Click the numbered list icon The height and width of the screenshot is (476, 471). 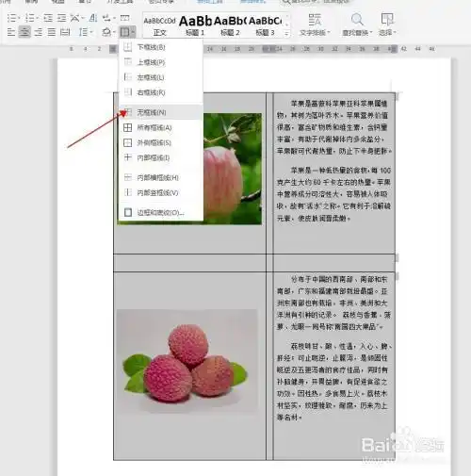(29, 18)
